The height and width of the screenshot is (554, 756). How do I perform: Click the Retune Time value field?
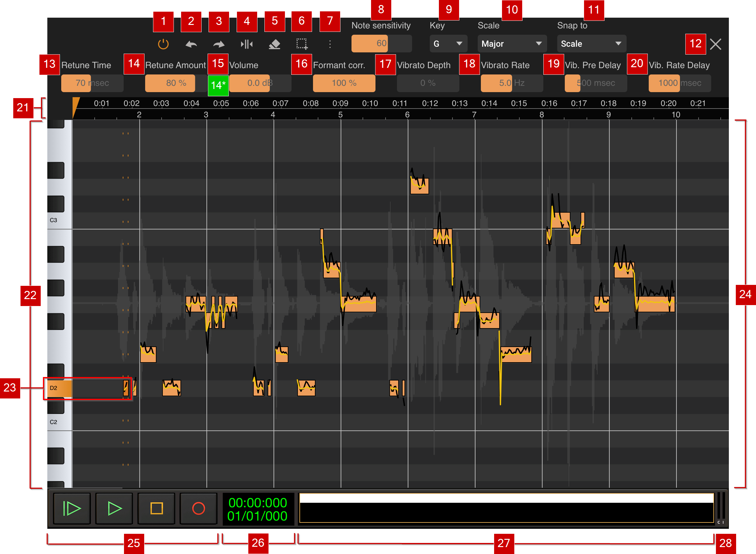click(x=92, y=83)
